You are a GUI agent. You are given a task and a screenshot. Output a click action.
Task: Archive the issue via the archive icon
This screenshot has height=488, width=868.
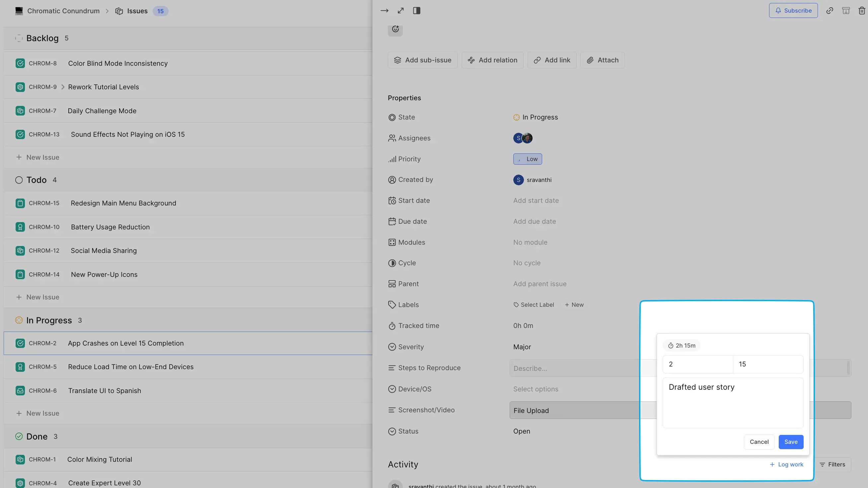click(x=846, y=10)
